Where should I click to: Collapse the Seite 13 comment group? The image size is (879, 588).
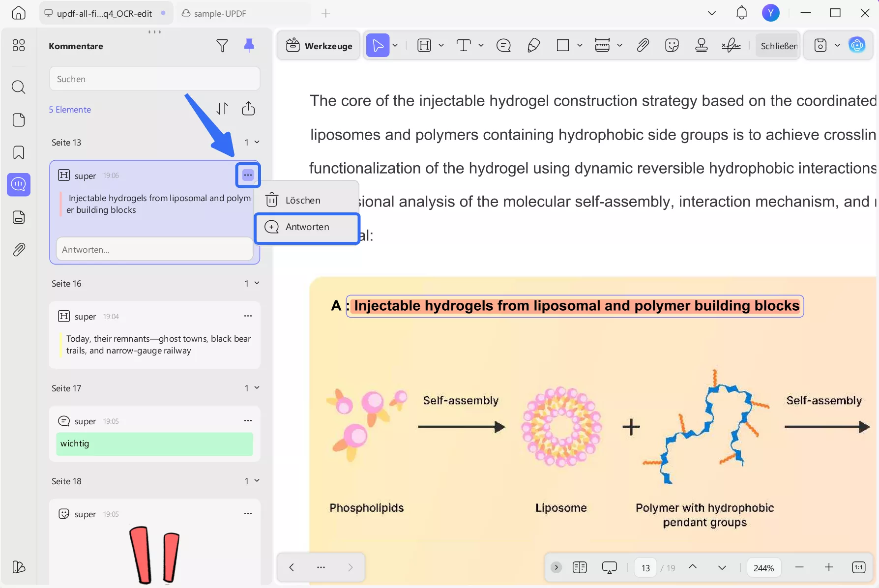(x=257, y=142)
